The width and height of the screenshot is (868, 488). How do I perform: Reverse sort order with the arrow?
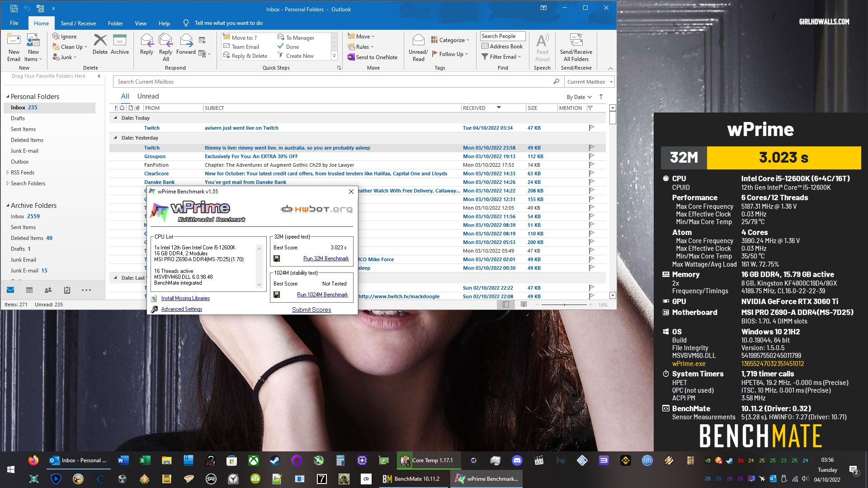pos(601,97)
